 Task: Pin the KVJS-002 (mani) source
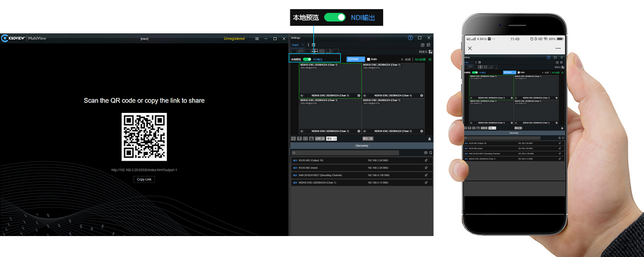pyautogui.click(x=426, y=168)
